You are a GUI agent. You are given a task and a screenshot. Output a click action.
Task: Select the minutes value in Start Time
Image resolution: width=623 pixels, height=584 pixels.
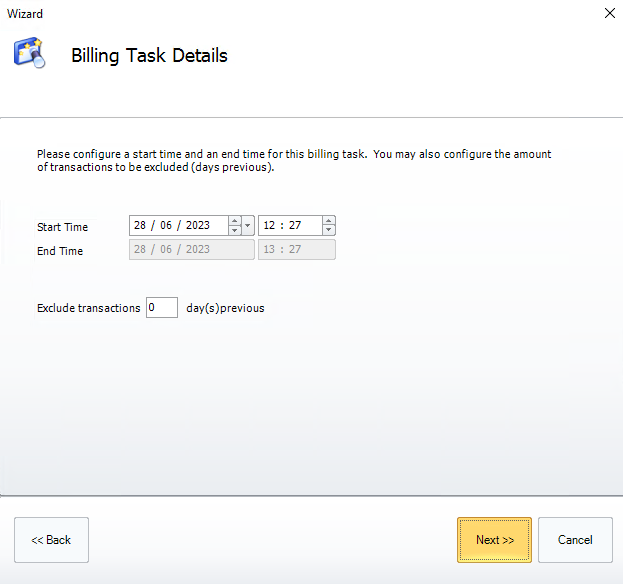pos(297,226)
